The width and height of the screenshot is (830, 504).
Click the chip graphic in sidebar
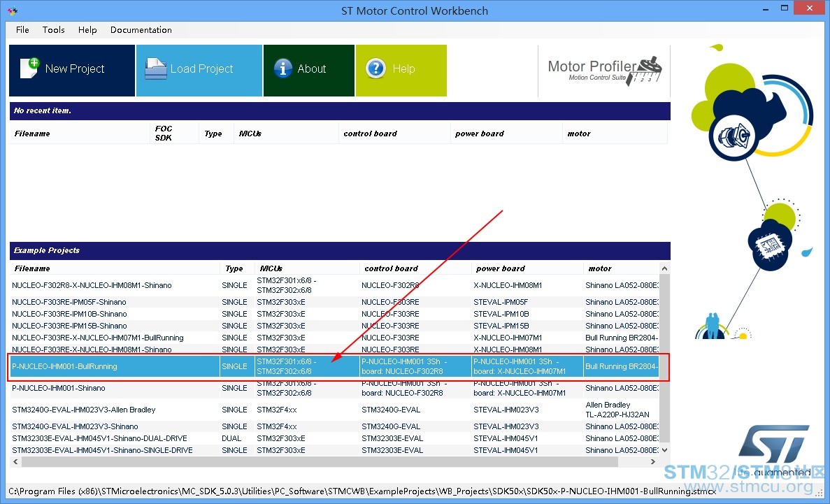[768, 245]
